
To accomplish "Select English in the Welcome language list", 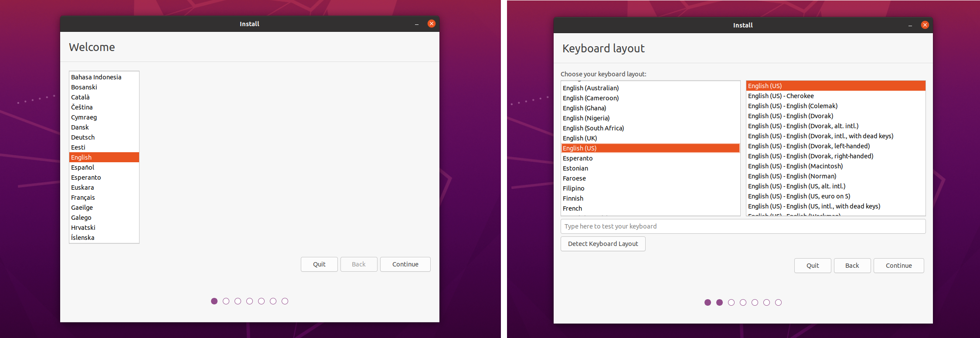I will pyautogui.click(x=104, y=157).
